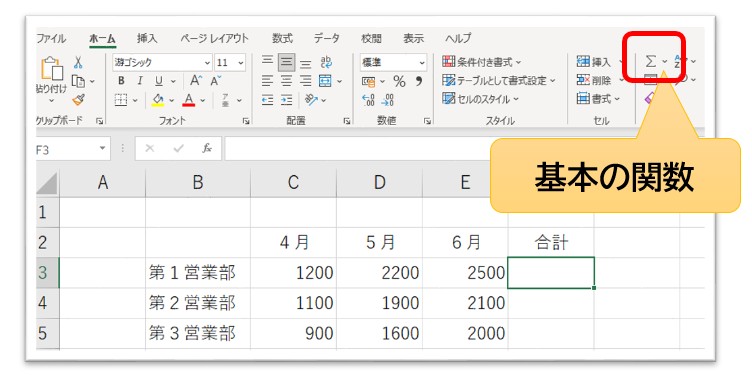Open the フォント group dialog launcher
The width and height of the screenshot is (752, 380).
(246, 122)
